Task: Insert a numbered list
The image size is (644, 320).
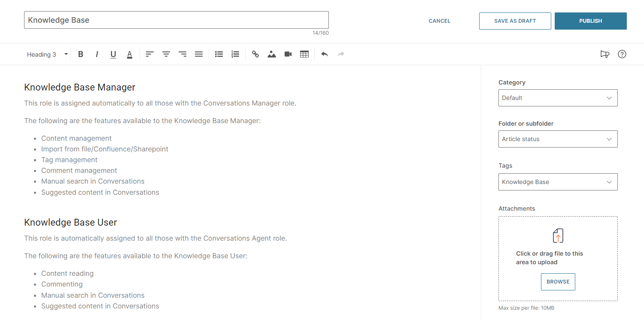Action: point(235,54)
